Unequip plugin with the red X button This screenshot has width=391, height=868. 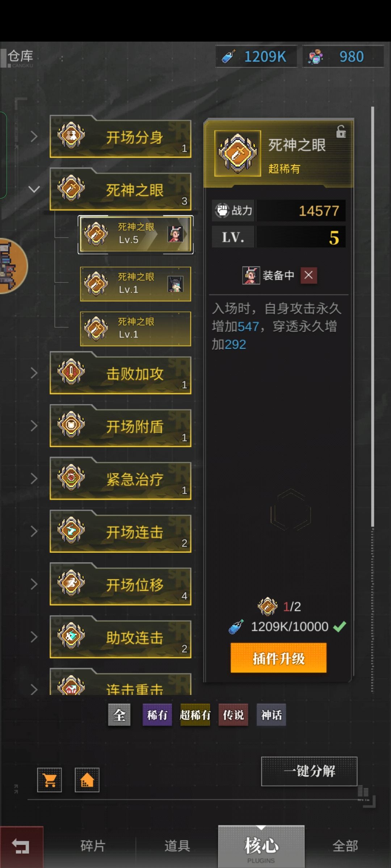[x=309, y=275]
